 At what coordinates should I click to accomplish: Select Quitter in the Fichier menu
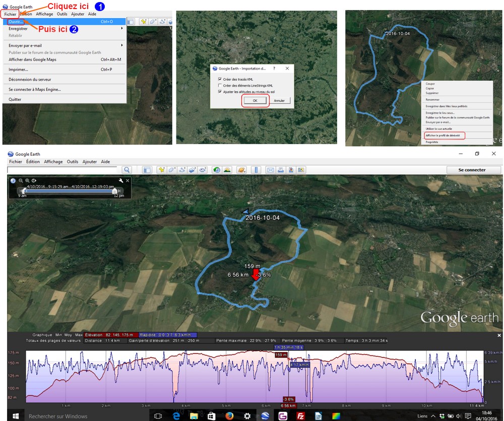pos(65,99)
